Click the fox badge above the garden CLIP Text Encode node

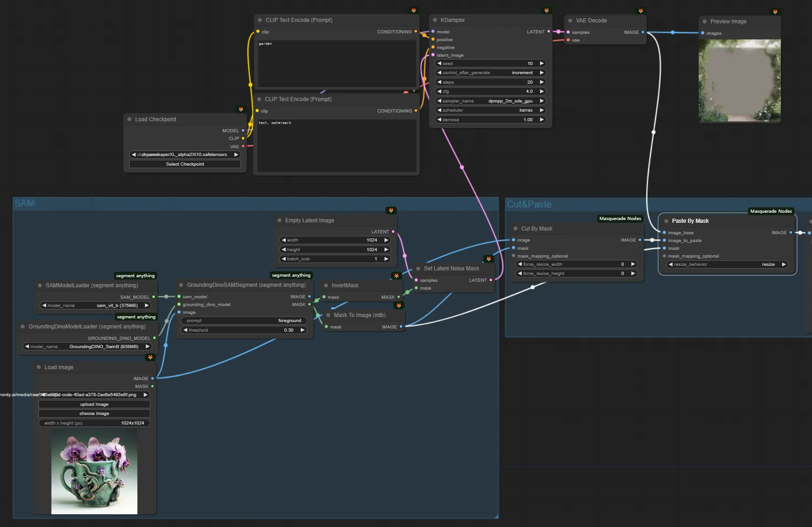tap(414, 10)
